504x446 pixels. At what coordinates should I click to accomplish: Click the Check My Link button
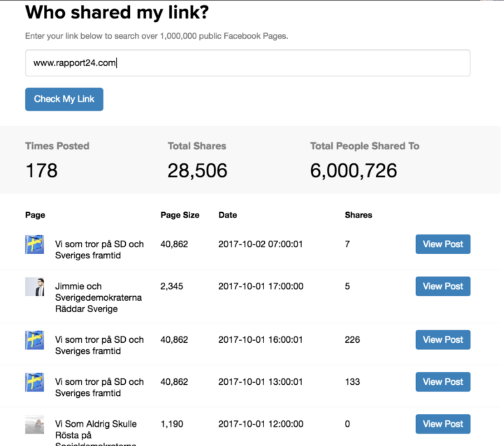click(64, 99)
